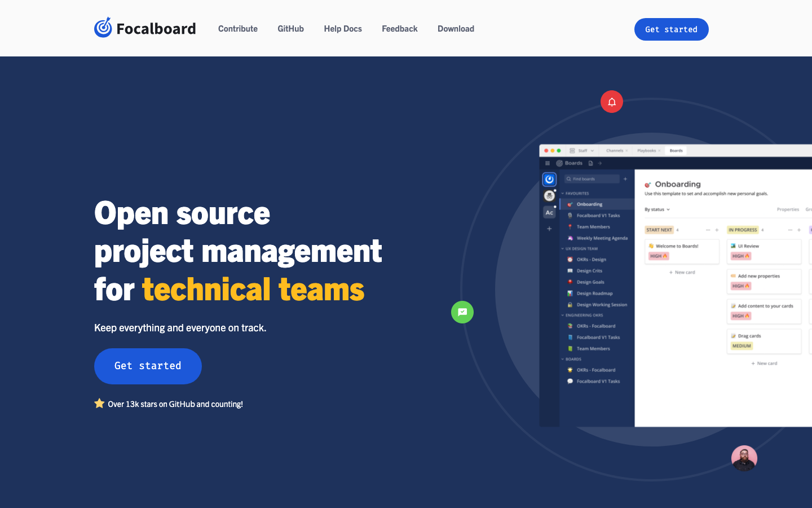The width and height of the screenshot is (812, 508).
Task: Add a card via START NEXT plus icon
Action: coord(717,230)
